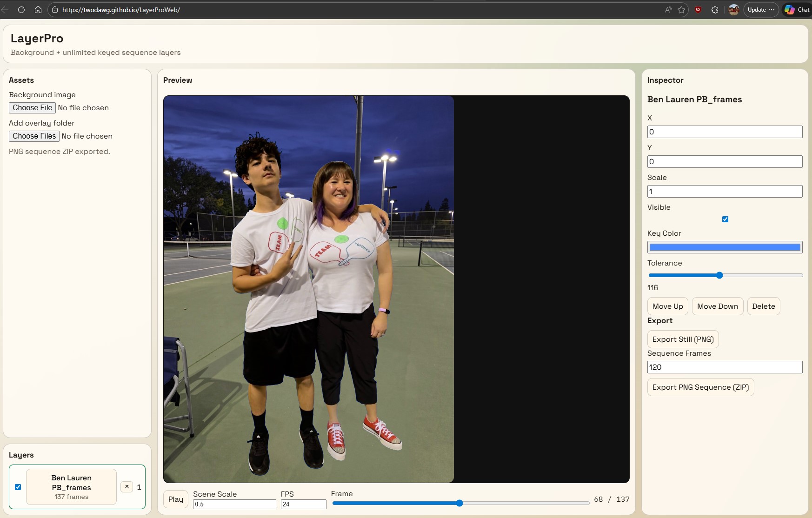Open the browser extensions menu
The height and width of the screenshot is (518, 812).
[x=715, y=9]
